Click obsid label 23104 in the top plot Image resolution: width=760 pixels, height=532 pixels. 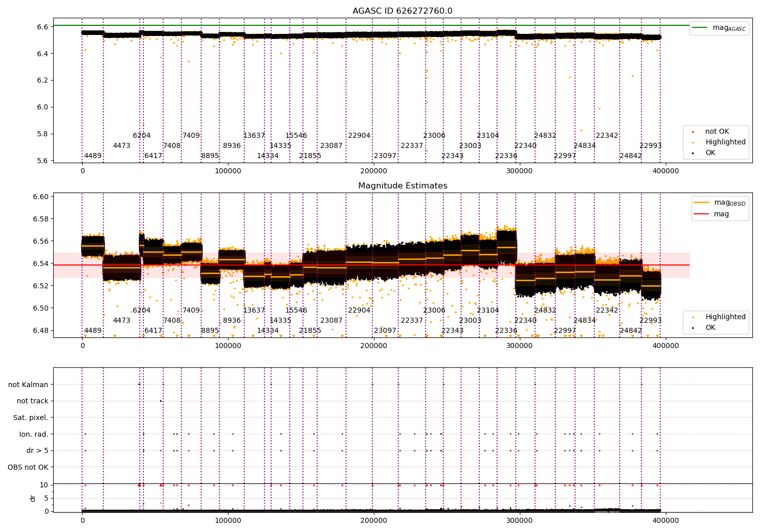coord(488,136)
